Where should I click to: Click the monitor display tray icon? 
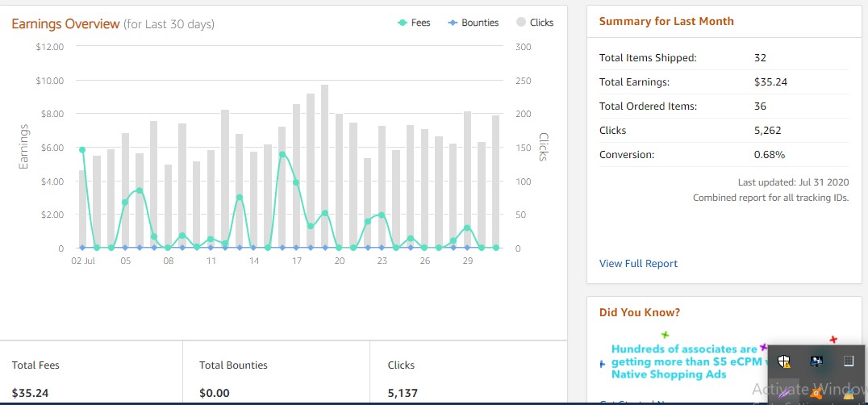816,361
